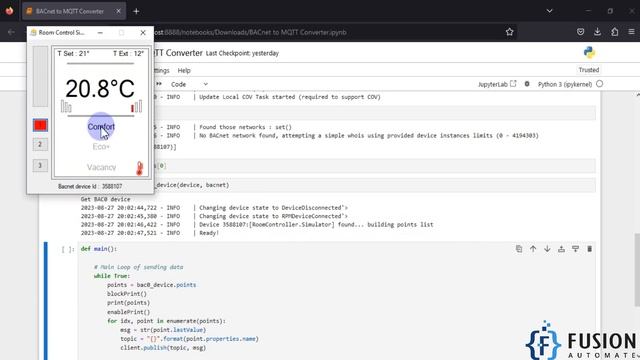Click the Bacnet device Id label
Image resolution: width=640 pixels, height=360 pixels.
tap(90, 186)
